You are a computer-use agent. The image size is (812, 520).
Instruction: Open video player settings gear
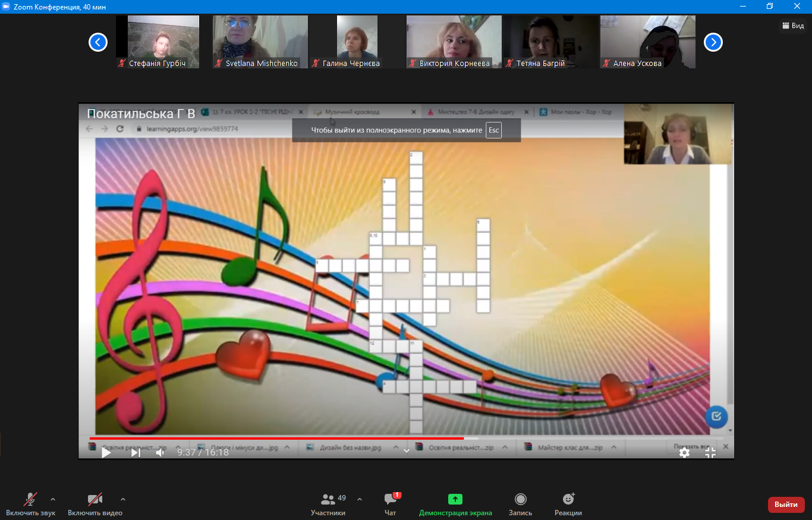pos(684,452)
